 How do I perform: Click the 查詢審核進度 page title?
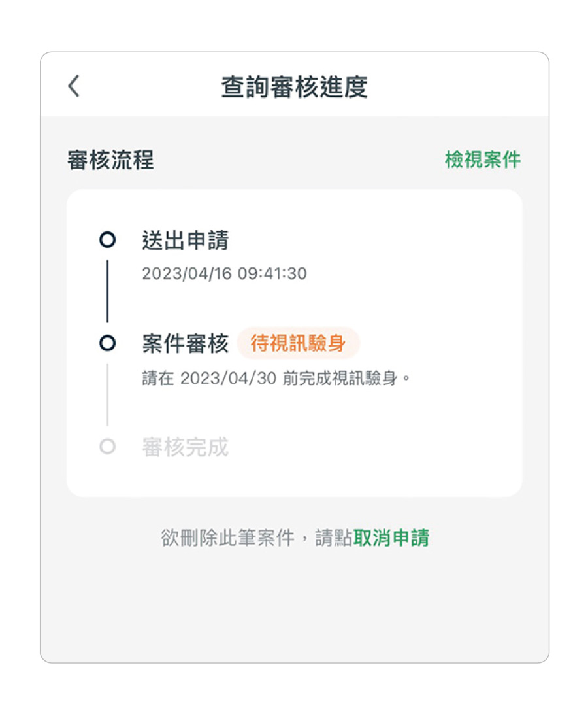pos(295,87)
